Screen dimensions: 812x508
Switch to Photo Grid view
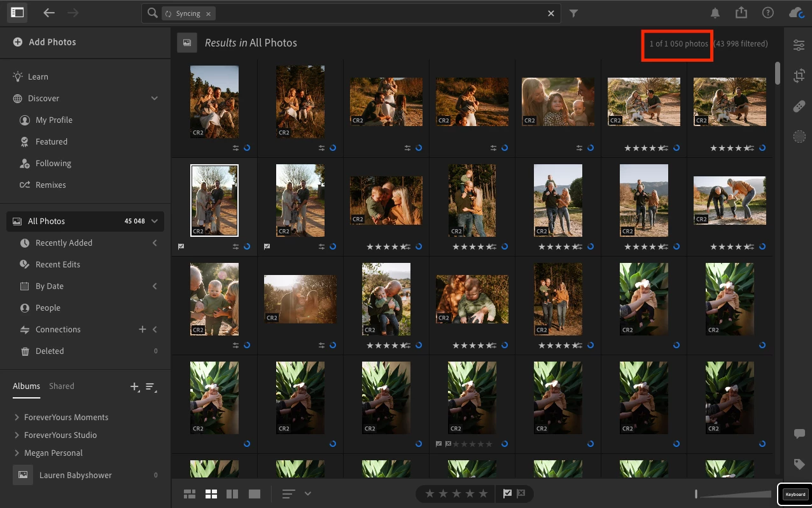click(190, 494)
